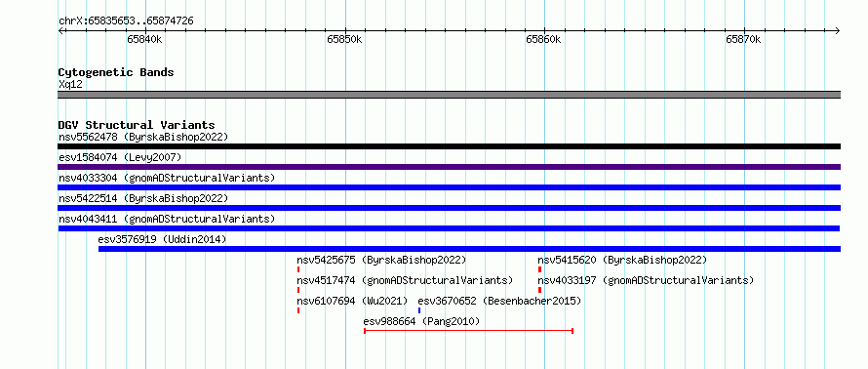Select the blue bar under nsv4043411
This screenshot has height=369, width=868.
coord(449,228)
